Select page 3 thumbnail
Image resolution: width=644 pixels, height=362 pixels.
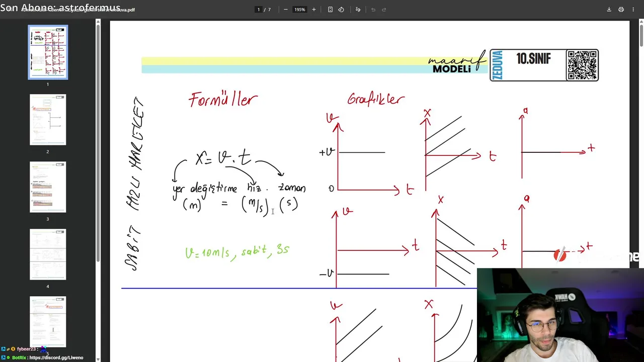[x=48, y=187]
